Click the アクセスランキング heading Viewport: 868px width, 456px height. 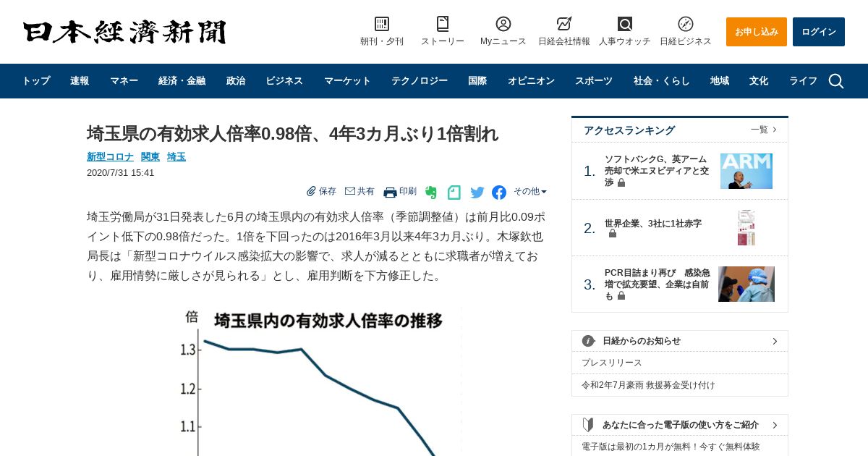click(629, 130)
